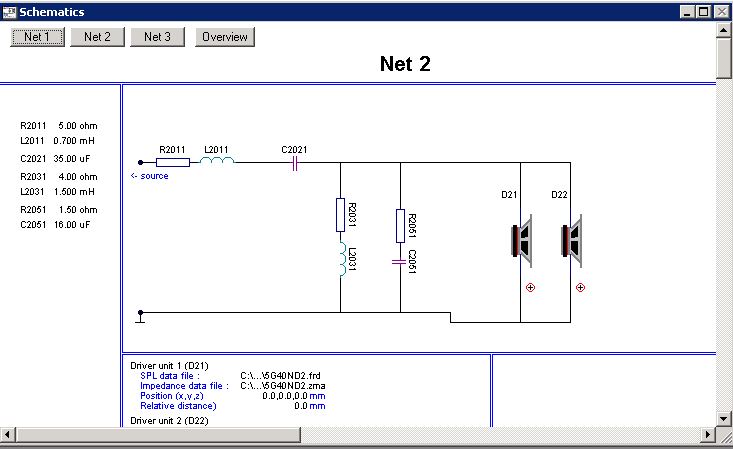Select vertical resistor R2031 symbol
Screen dimensions: 733x449
[340, 215]
